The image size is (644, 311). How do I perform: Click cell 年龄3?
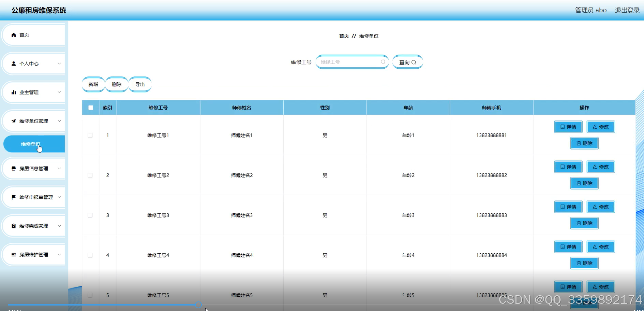(x=408, y=215)
